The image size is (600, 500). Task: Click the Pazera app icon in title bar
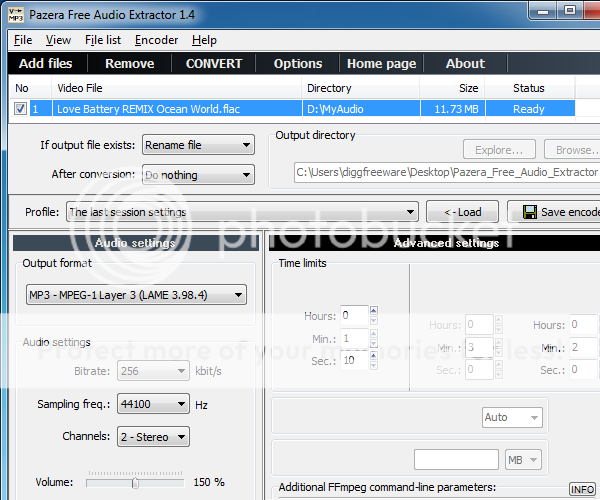tap(16, 15)
